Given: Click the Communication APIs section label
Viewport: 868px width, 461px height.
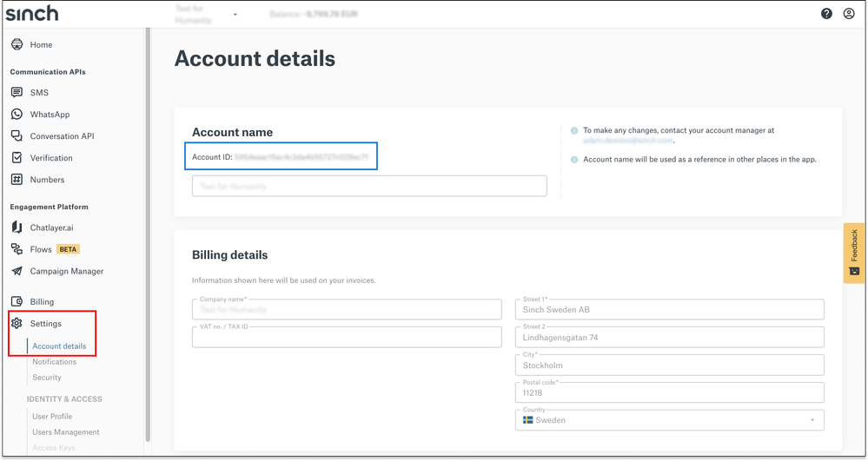Looking at the screenshot, I should [48, 72].
